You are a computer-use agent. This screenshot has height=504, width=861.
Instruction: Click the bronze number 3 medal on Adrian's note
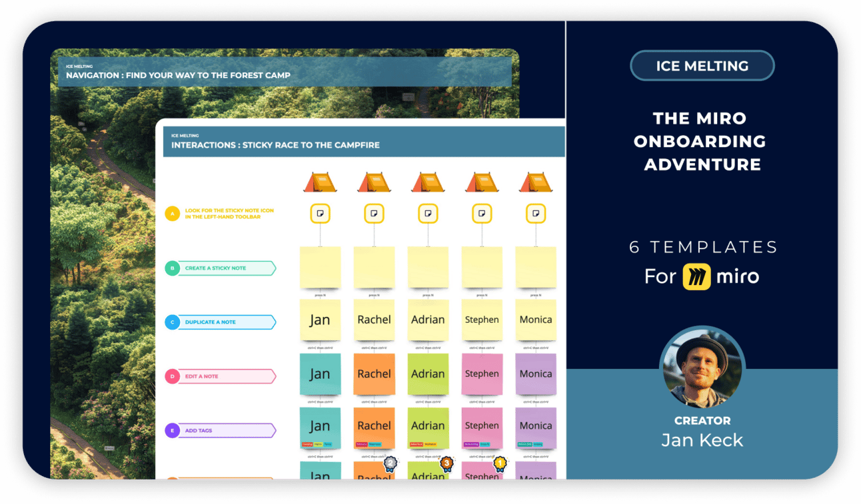[x=446, y=463]
